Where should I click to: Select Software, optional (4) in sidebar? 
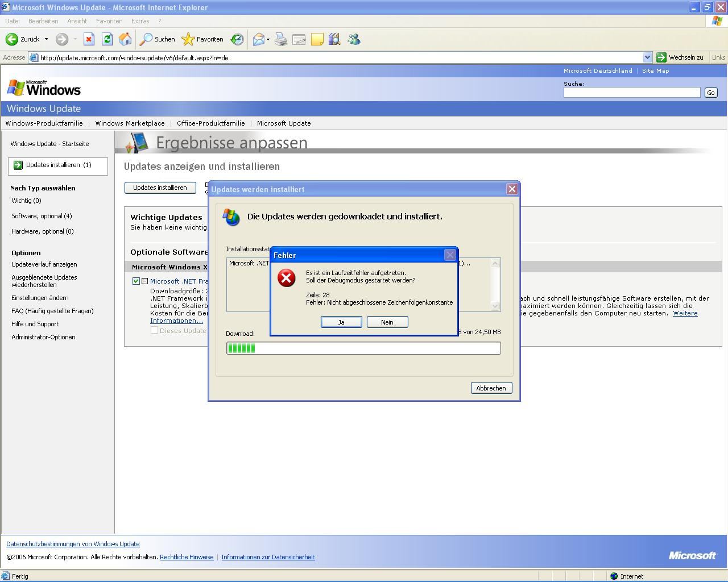click(42, 216)
